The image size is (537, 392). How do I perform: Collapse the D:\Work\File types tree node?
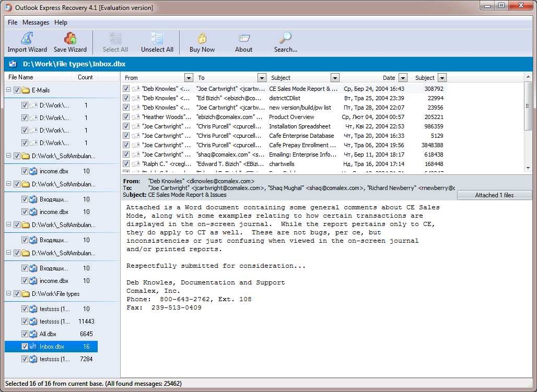(x=9, y=293)
